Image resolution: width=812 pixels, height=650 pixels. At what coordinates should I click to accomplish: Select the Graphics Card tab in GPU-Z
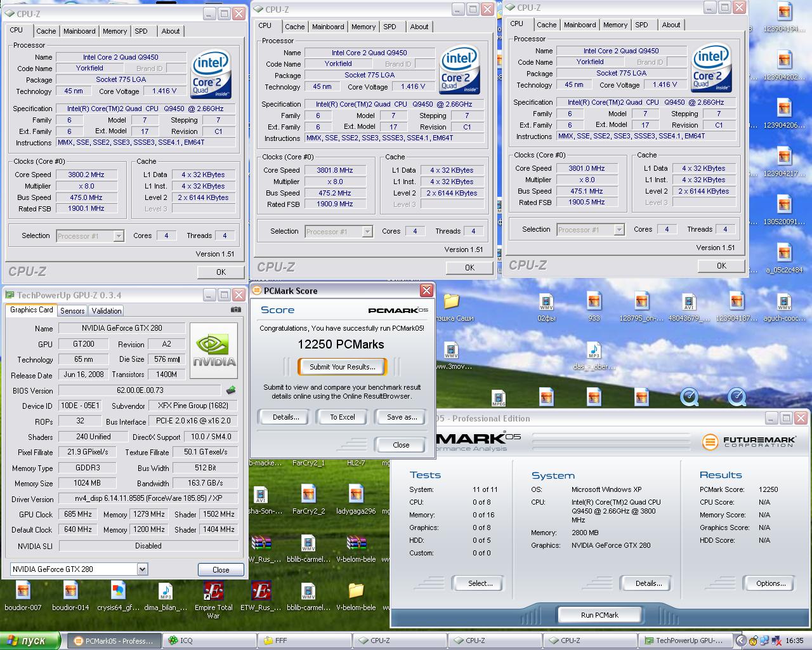point(32,310)
